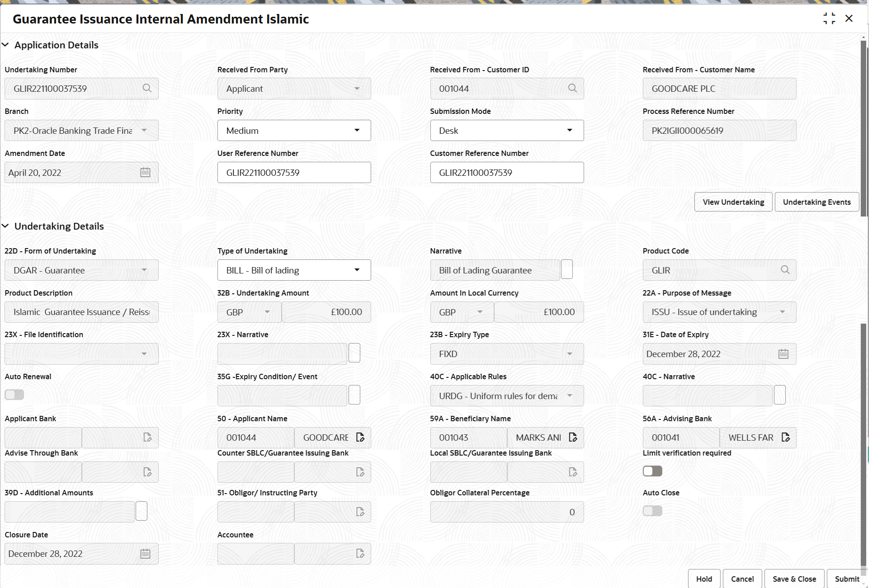The width and height of the screenshot is (872, 588).
Task: Open the Undertaking Number search lookup
Action: point(147,88)
